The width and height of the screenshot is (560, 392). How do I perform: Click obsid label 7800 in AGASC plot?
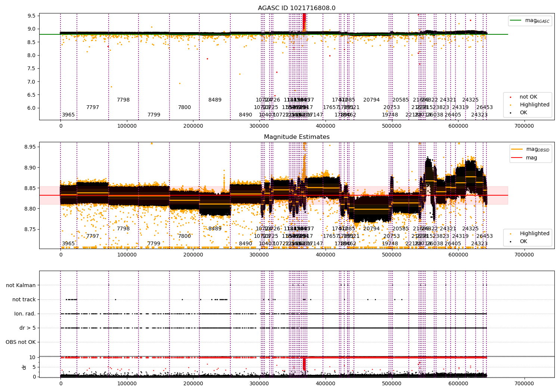tap(184, 108)
